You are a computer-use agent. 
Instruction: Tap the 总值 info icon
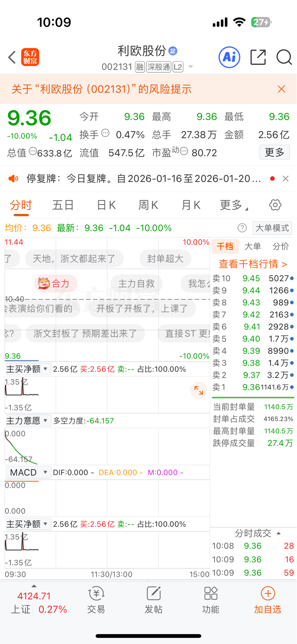[x=33, y=151]
